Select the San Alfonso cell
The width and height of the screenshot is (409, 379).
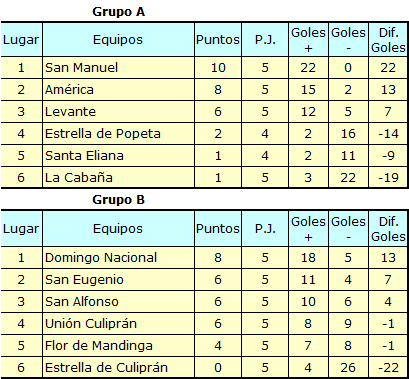[118, 302]
